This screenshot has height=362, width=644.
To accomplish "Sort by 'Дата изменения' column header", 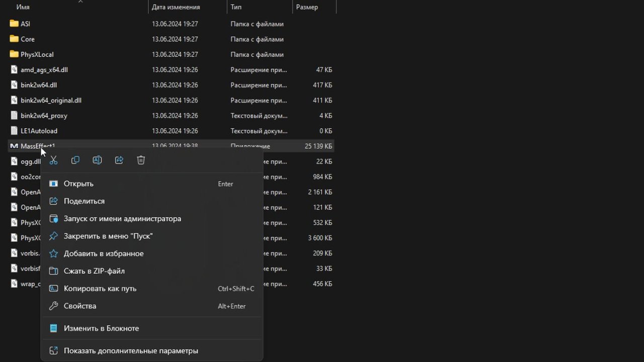I will (176, 7).
